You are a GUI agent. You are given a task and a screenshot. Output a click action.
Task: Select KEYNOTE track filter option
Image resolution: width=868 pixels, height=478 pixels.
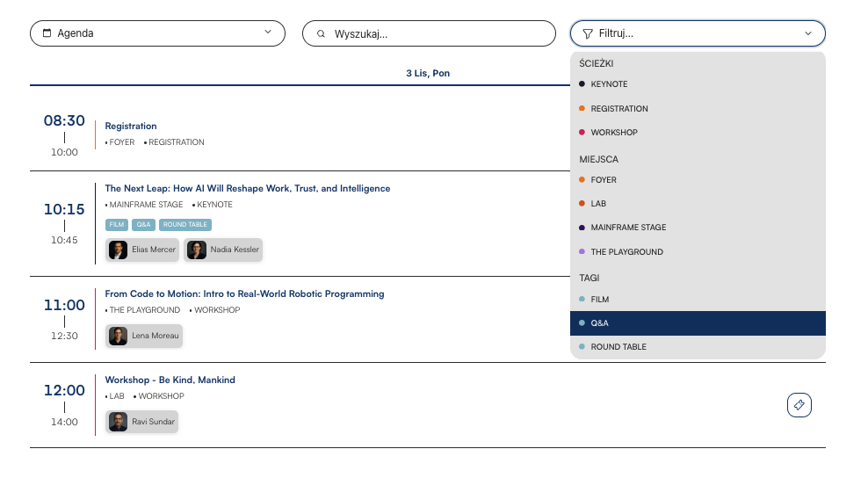pos(609,84)
